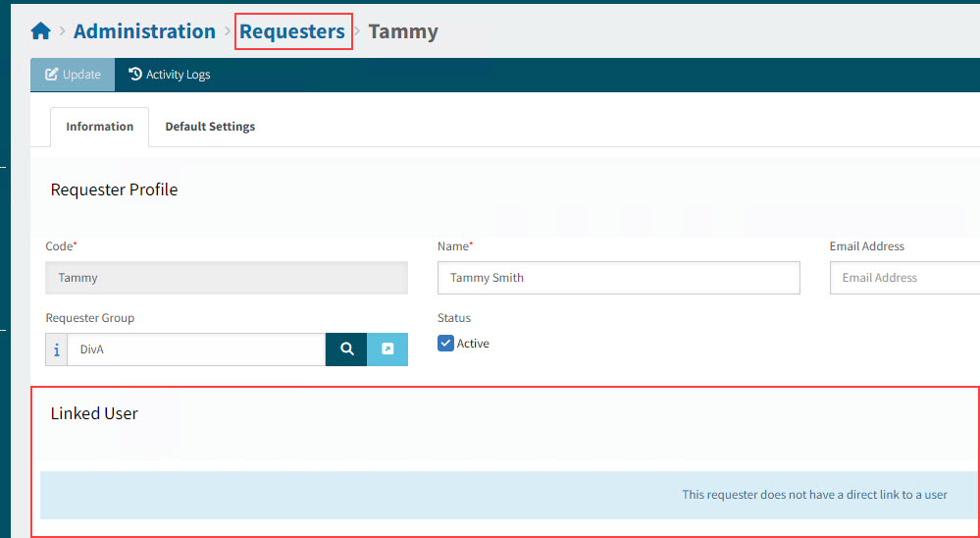Open requester group DivA in new window icon
The image size is (980, 538).
click(387, 350)
